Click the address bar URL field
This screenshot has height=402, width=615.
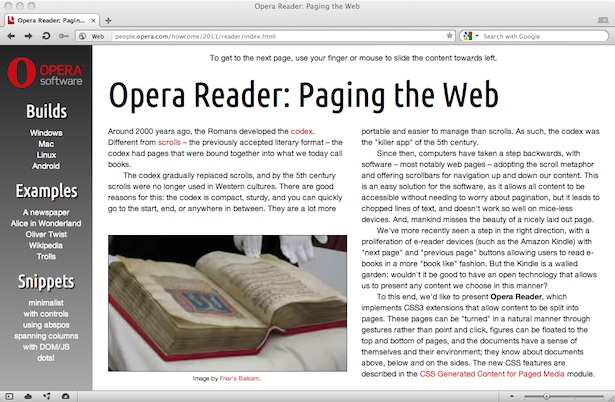click(278, 36)
